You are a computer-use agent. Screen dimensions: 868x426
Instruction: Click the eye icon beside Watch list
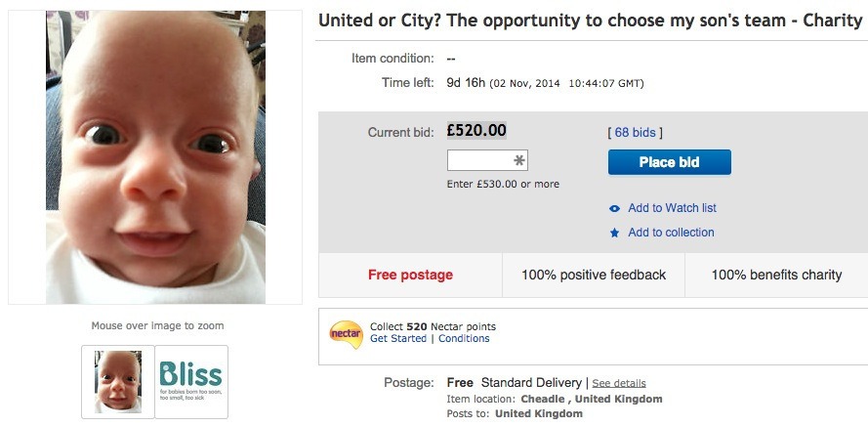tap(614, 208)
